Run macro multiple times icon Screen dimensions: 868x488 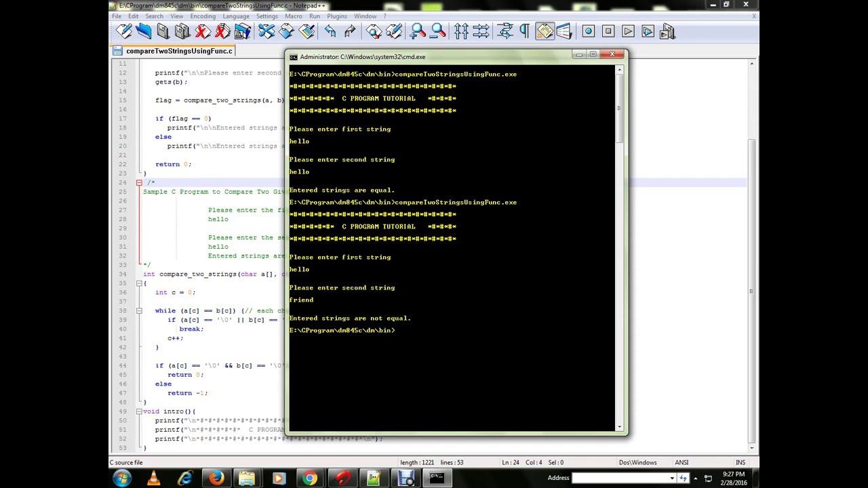click(648, 31)
